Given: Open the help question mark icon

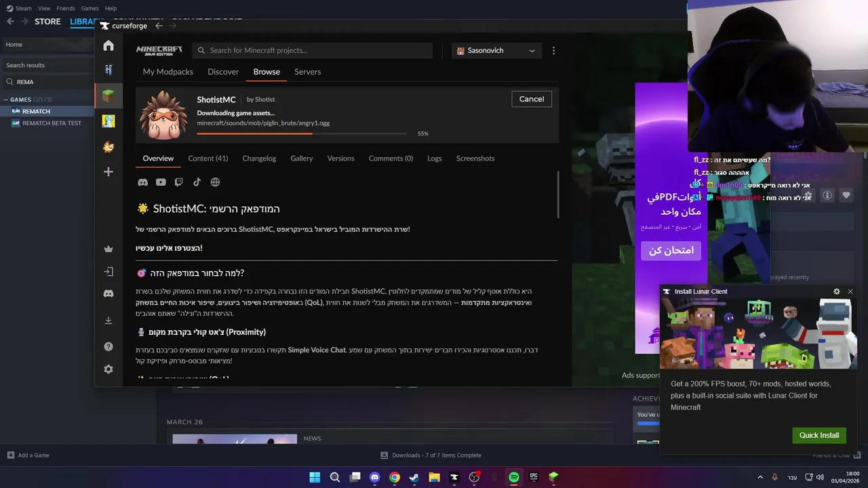Looking at the screenshot, I should point(108,346).
